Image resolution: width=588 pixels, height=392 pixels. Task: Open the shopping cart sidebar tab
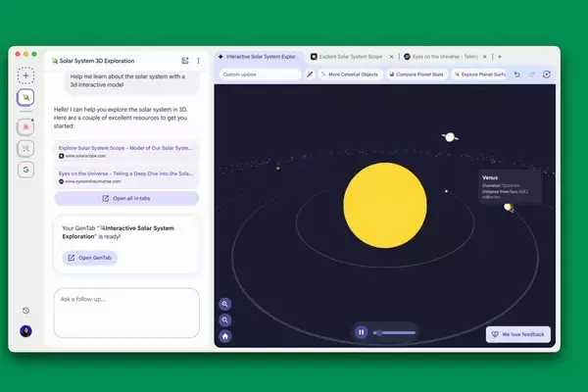click(x=25, y=149)
